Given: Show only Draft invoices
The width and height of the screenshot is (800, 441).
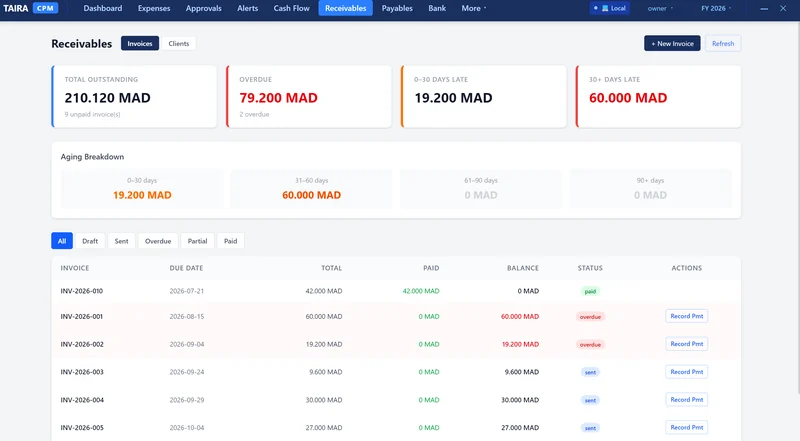Looking at the screenshot, I should 90,241.
